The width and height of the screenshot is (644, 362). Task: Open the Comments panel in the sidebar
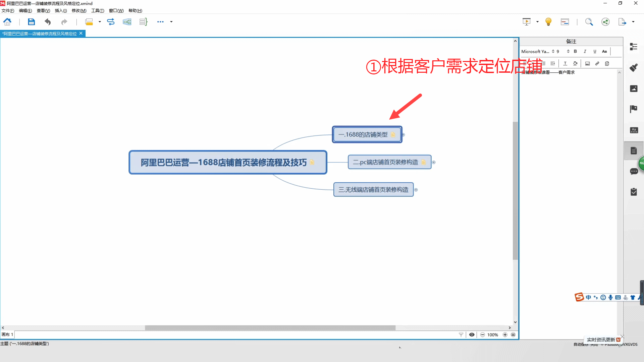634,171
